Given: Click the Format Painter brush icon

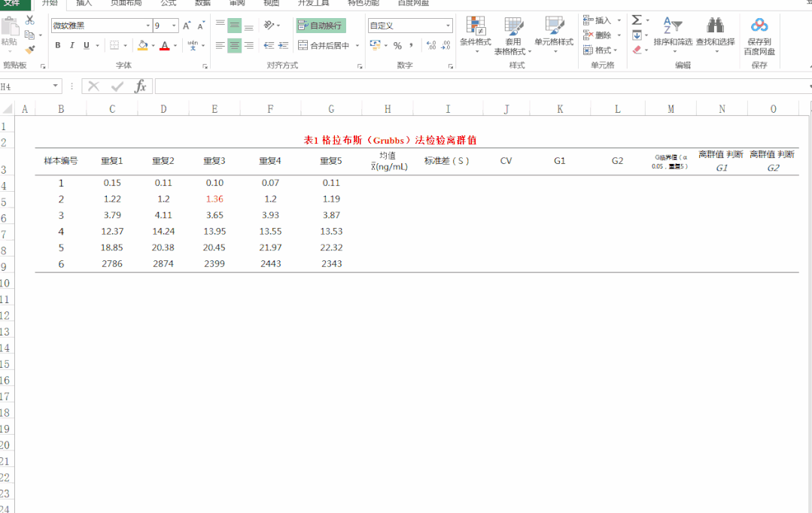Looking at the screenshot, I should pyautogui.click(x=30, y=50).
